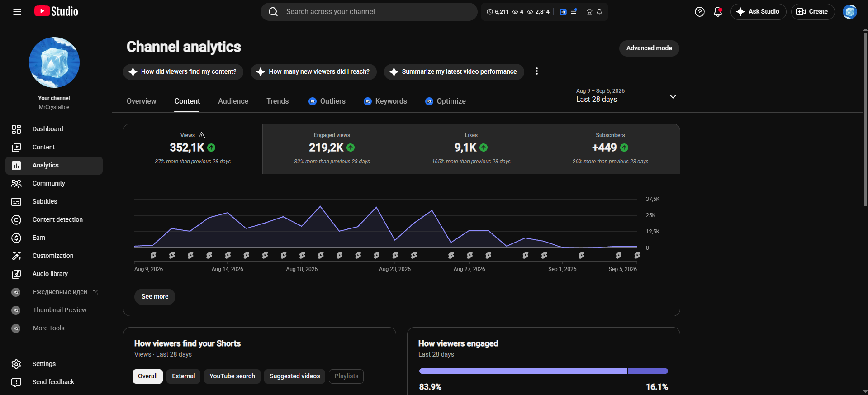Open the hamburger navigation menu
The image size is (868, 395).
[x=17, y=12]
